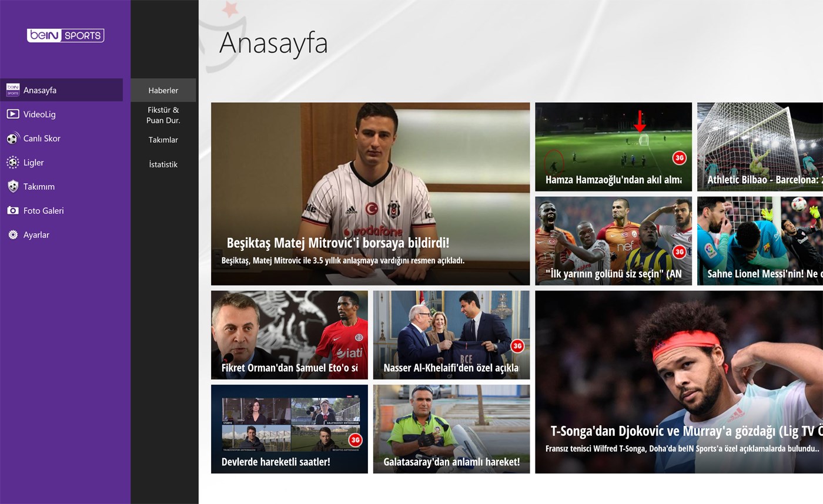The image size is (823, 504).
Task: Click 3G badge on Devlerde hareketli saatler card
Action: [x=355, y=440]
